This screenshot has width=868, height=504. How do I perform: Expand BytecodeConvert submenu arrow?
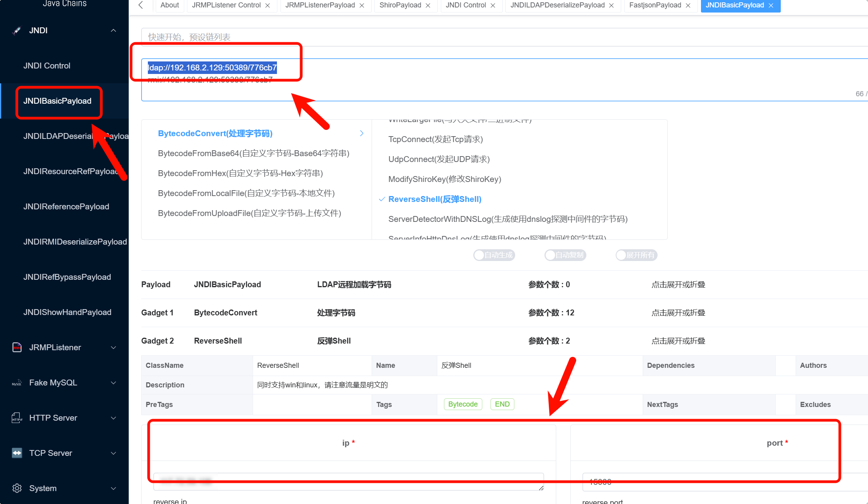pyautogui.click(x=361, y=133)
